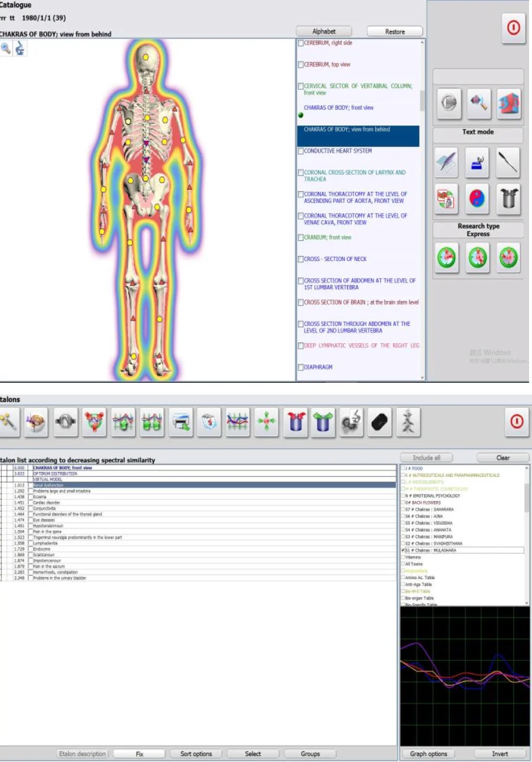
Task: Open Graph options below the chart
Action: tap(429, 754)
